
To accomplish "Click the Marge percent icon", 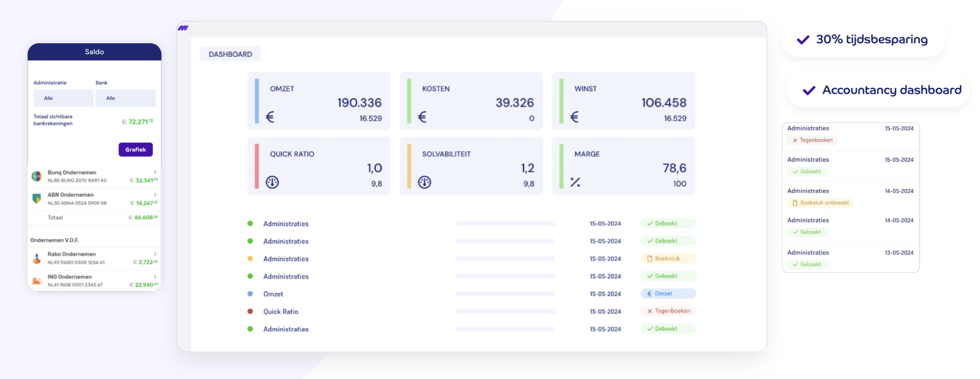I will [575, 182].
